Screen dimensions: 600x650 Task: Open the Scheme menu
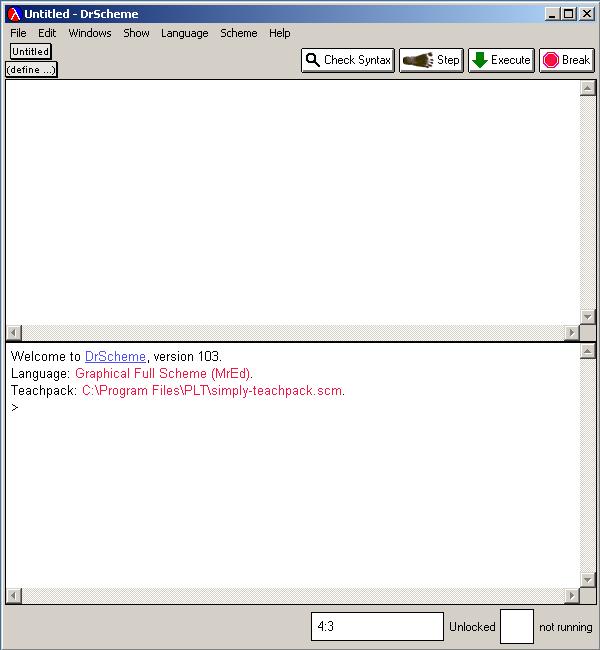238,33
